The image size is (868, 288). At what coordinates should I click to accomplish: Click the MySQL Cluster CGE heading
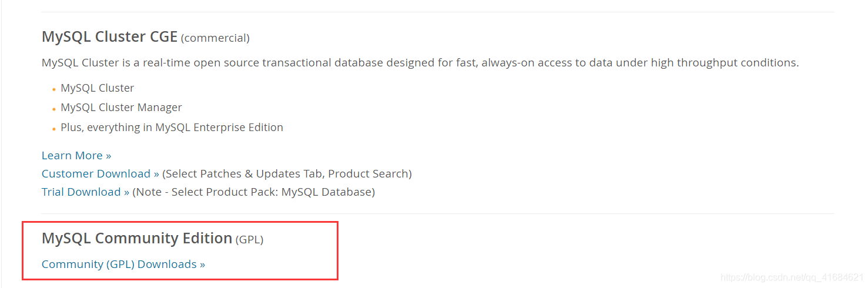(x=109, y=36)
